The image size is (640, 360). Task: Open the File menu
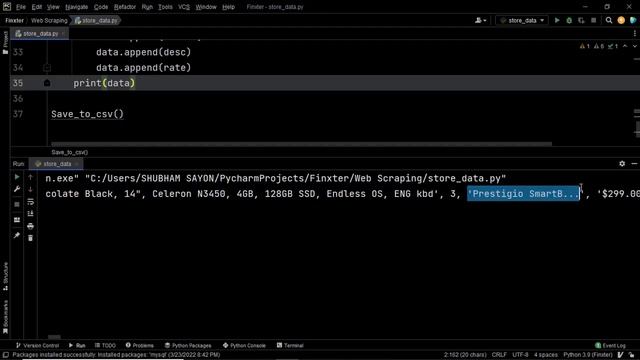pos(20,7)
